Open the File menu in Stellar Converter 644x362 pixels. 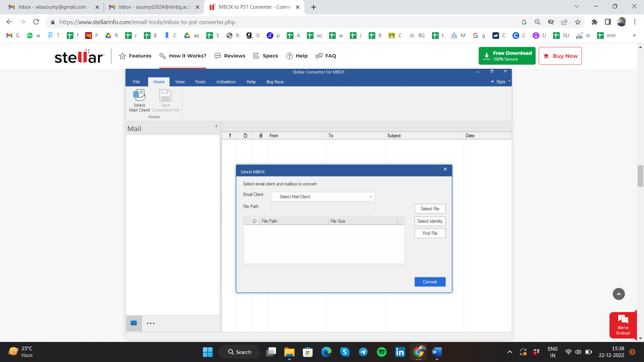pos(136,82)
